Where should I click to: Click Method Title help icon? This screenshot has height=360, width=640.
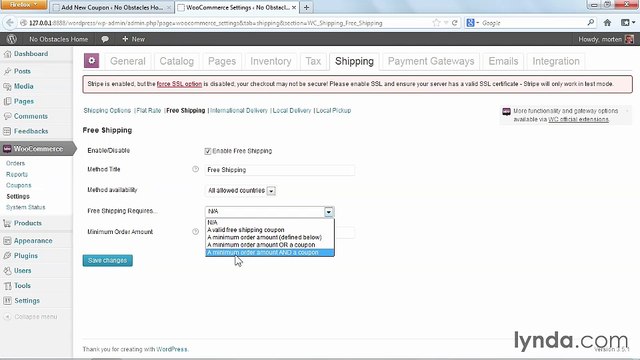[195, 169]
